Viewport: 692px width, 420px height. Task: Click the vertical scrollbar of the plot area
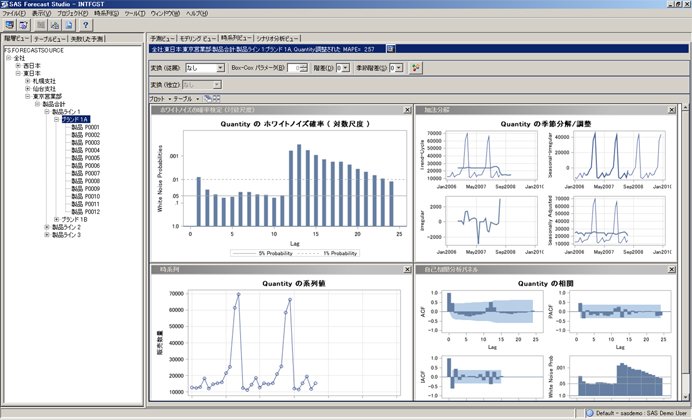click(x=685, y=252)
